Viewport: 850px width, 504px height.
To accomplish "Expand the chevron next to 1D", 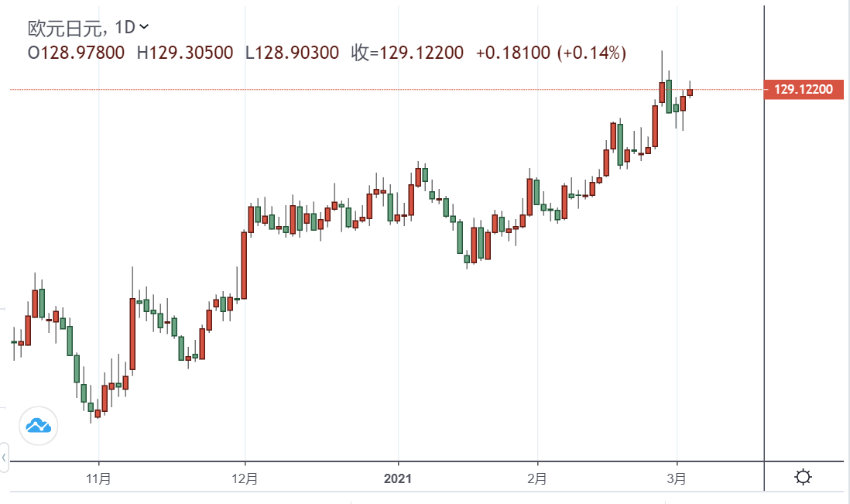I will 144,27.
